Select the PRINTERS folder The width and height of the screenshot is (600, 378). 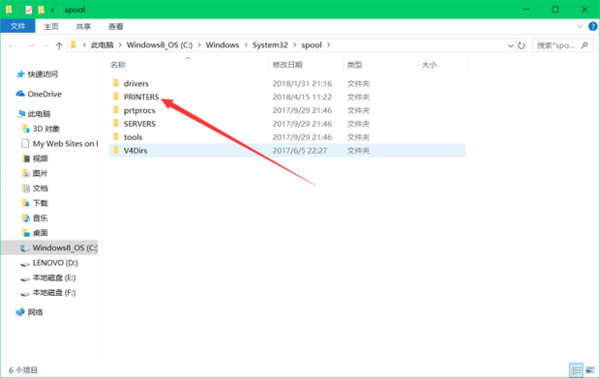pos(287,97)
